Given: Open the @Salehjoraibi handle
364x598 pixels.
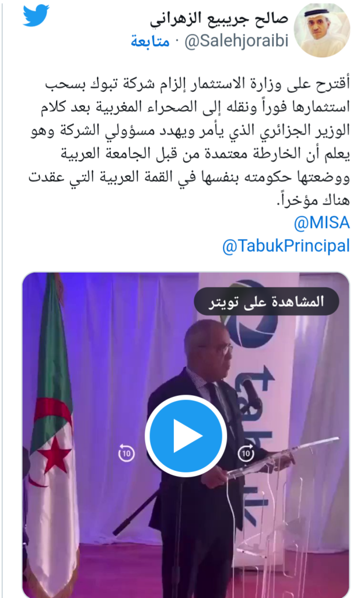Looking at the screenshot, I should click(236, 41).
